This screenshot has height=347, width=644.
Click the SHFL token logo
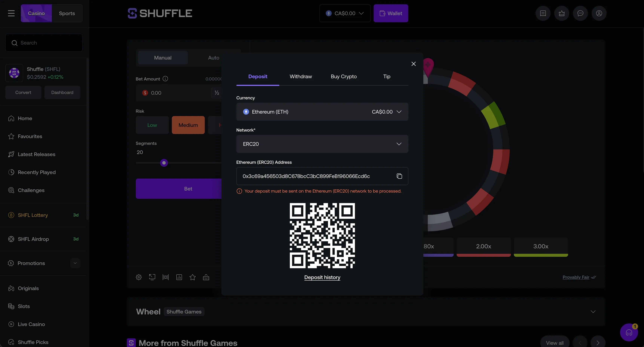[14, 73]
